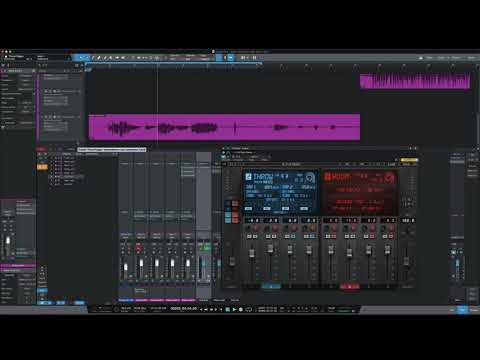Click the bright yellow button in plugin header
Viewport: 480px width, 360px height.
pos(409,160)
